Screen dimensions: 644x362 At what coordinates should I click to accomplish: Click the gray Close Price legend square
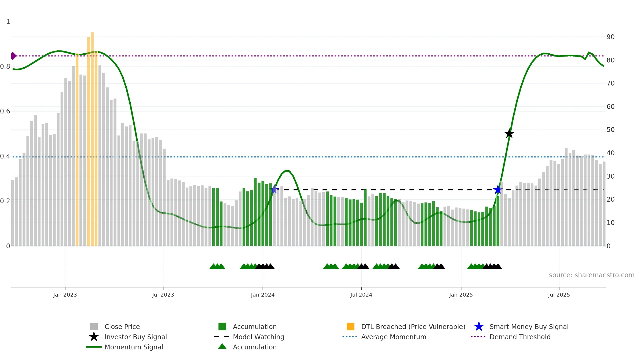tap(94, 327)
